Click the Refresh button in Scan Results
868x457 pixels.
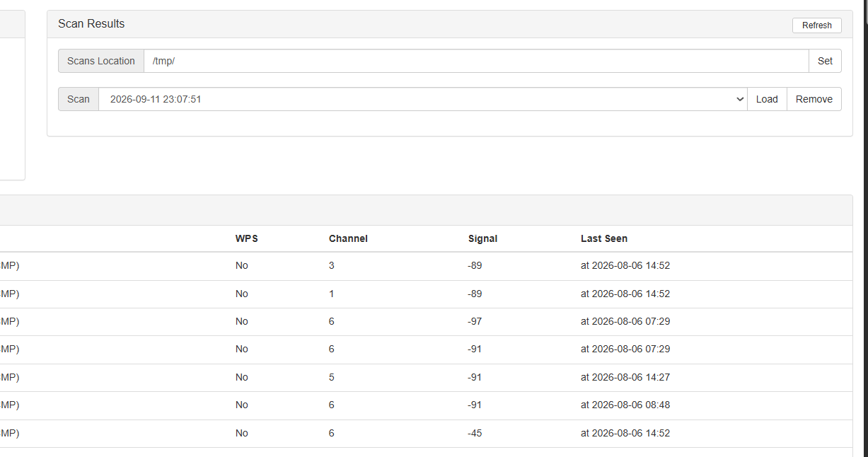(817, 25)
